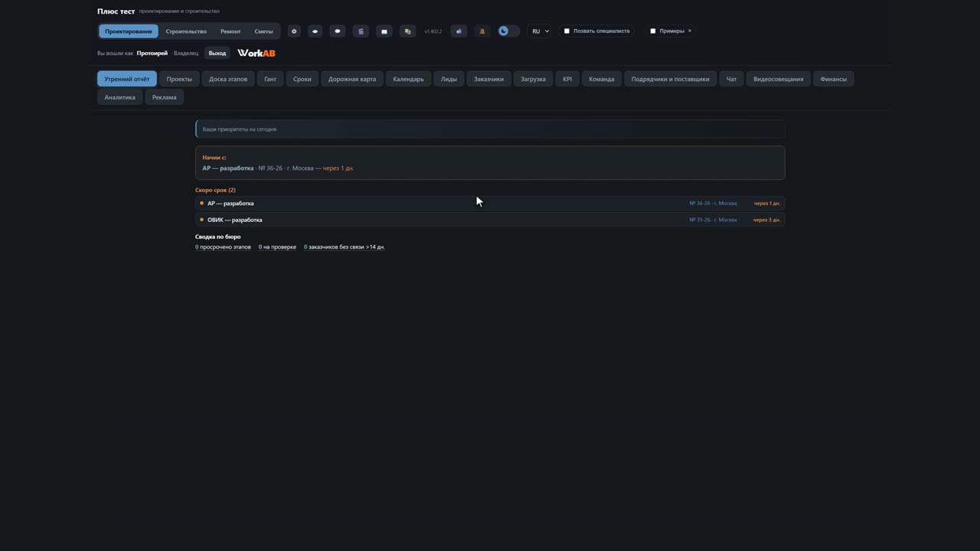Click '0 заказчиков без связи >14 дн.'
Image resolution: width=980 pixels, height=551 pixels.
tap(345, 247)
